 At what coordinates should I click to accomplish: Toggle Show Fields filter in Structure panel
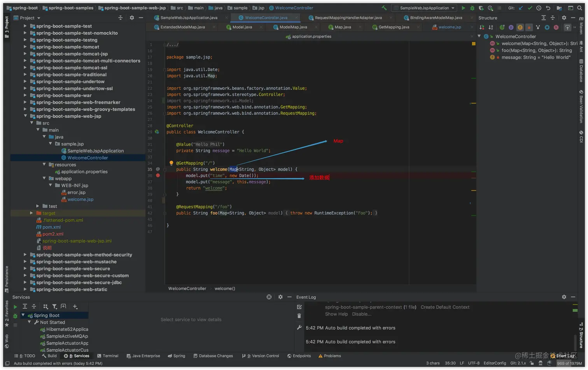coord(520,27)
